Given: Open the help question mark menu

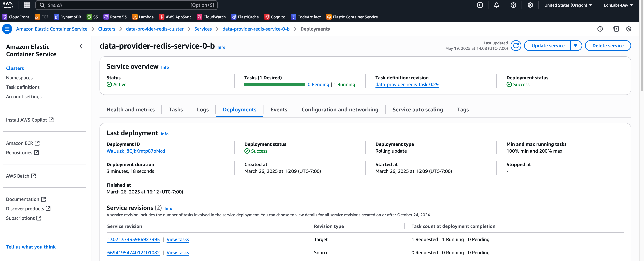Looking at the screenshot, I should point(513,5).
